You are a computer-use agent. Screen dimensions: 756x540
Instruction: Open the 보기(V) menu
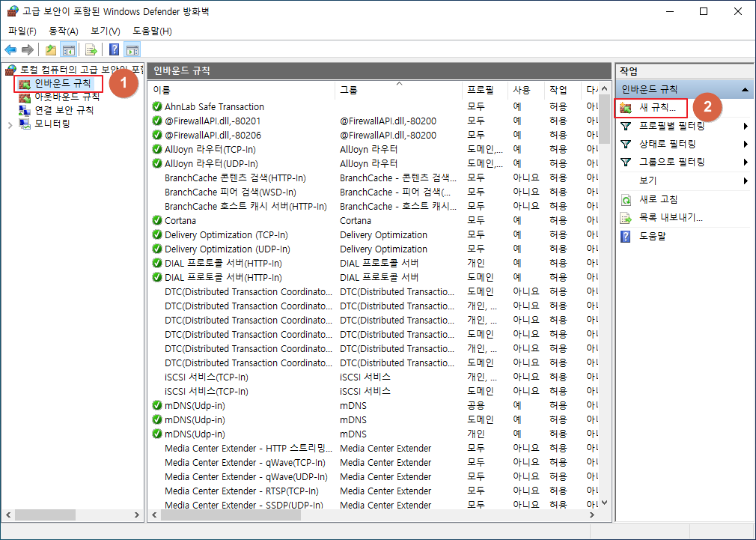(x=105, y=31)
